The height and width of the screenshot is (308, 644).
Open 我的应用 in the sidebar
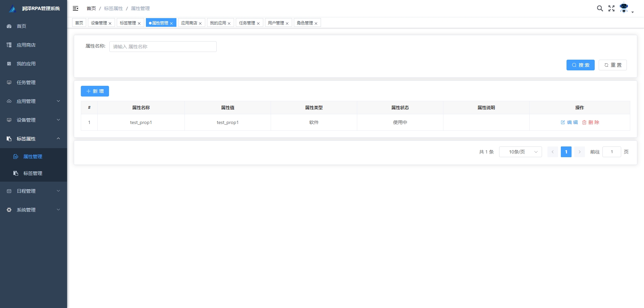(x=34, y=64)
